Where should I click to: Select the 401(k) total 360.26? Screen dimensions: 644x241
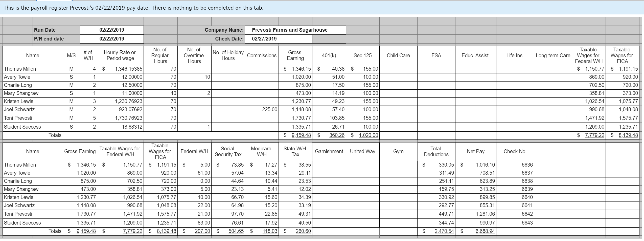tap(329, 135)
